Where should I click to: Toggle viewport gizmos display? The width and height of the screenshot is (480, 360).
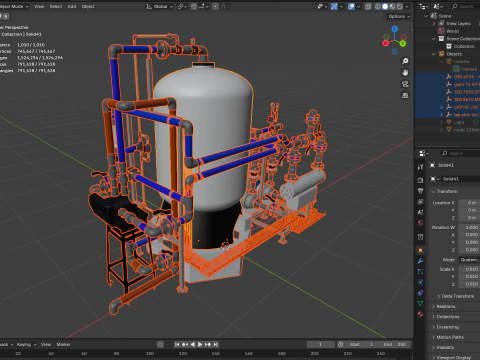pos(334,6)
